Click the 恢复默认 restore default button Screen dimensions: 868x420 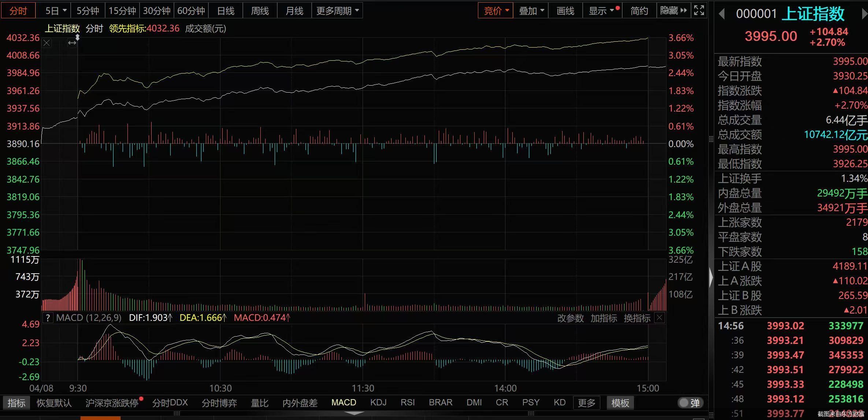point(54,403)
